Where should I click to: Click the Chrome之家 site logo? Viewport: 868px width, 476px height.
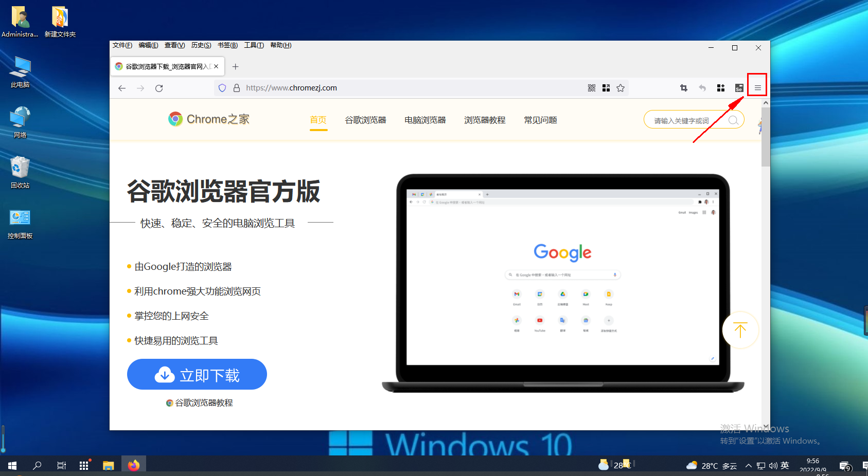[208, 119]
